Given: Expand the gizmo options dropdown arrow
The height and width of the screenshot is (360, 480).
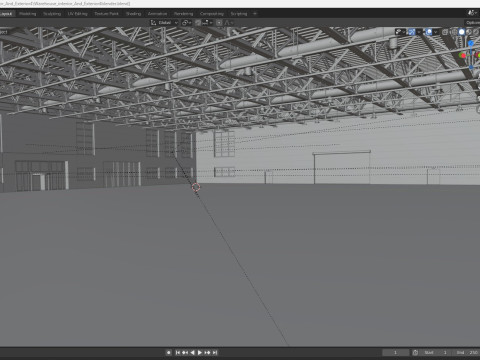Looking at the screenshot, I should pos(419,32).
